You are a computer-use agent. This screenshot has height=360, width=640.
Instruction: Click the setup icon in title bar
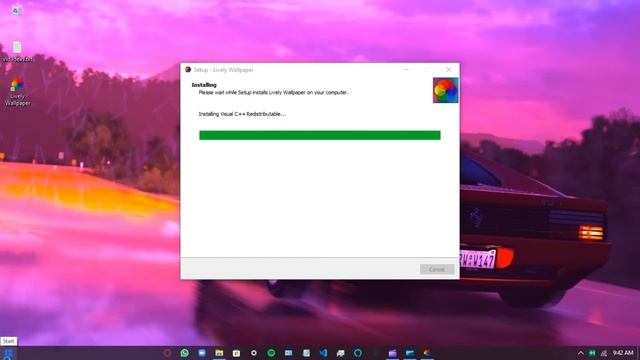pos(188,70)
